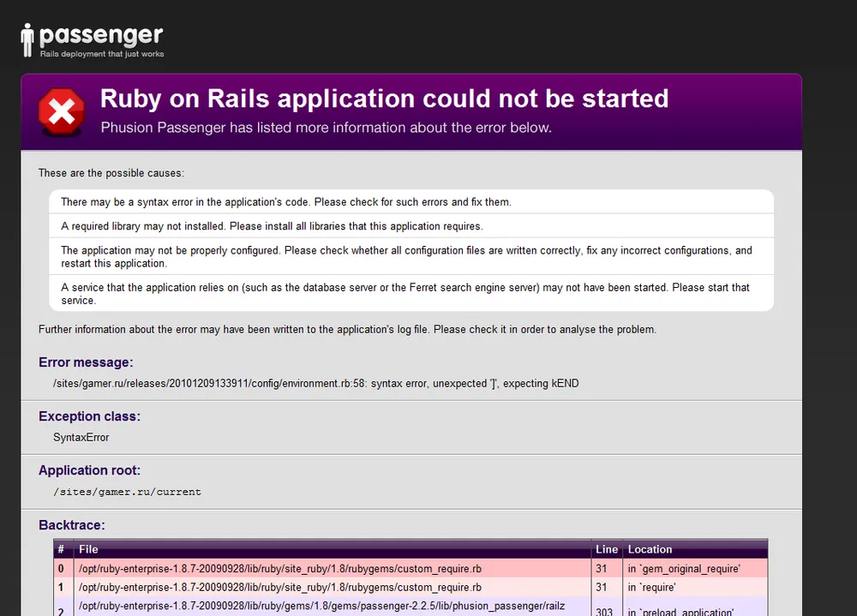Click backtrace row 2 phusion_passenger/railz path

[x=322, y=606]
